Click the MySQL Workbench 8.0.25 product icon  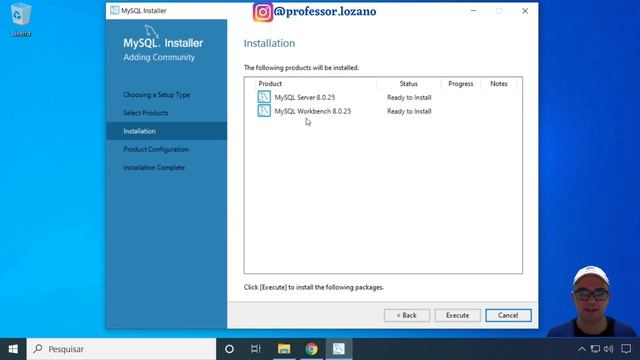tap(264, 111)
